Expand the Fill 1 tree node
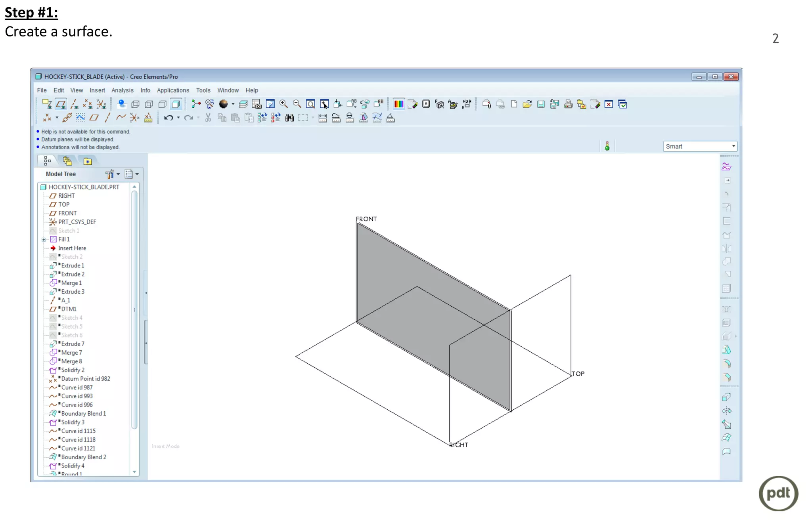Viewport: 812px width, 525px height. (x=44, y=239)
